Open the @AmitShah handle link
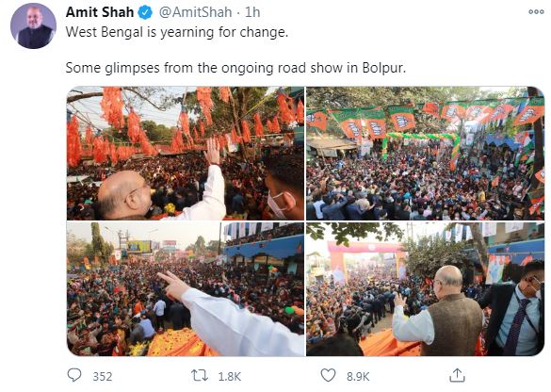 pyautogui.click(x=195, y=12)
